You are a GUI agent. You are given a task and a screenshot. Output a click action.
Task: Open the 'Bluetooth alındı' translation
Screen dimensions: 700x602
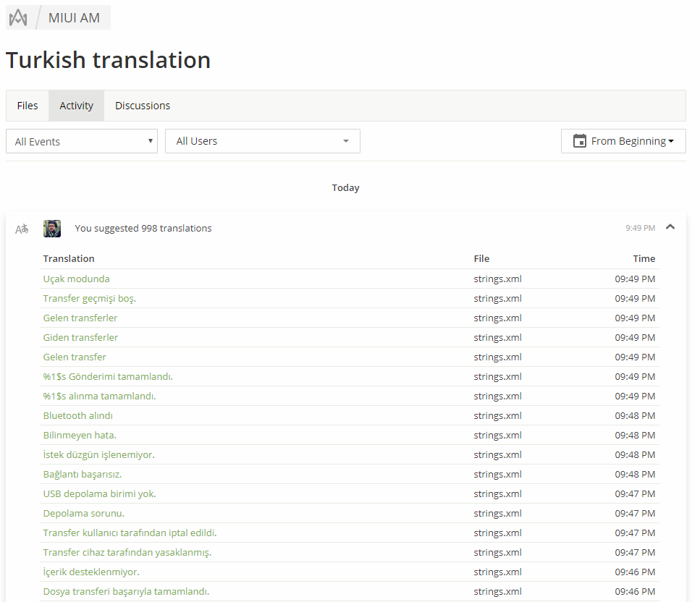[77, 416]
